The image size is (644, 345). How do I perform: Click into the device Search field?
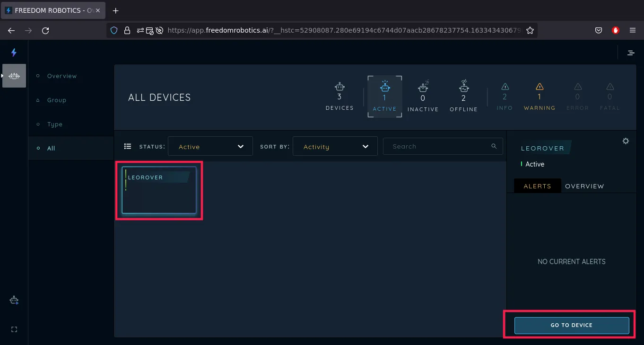(x=437, y=146)
